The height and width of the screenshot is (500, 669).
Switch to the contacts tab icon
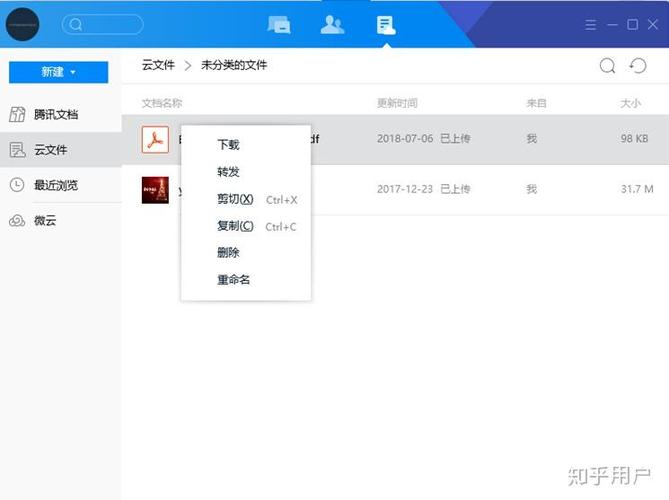tap(332, 25)
